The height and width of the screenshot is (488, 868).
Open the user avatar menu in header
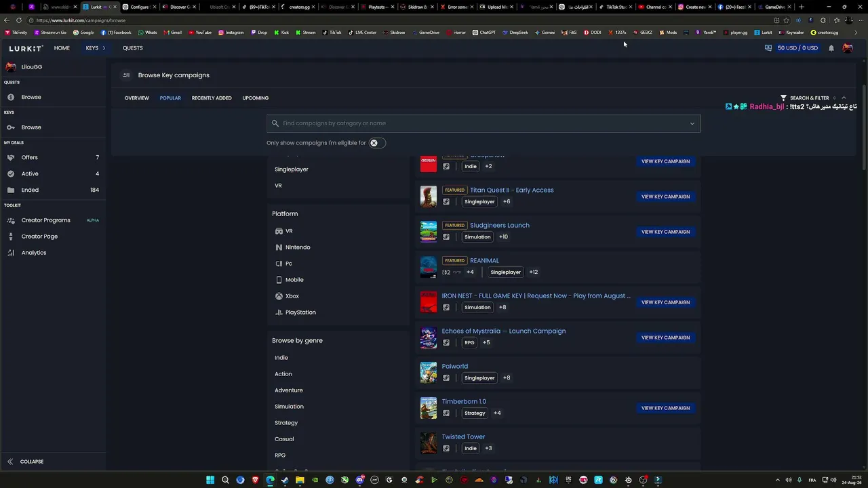pos(848,48)
